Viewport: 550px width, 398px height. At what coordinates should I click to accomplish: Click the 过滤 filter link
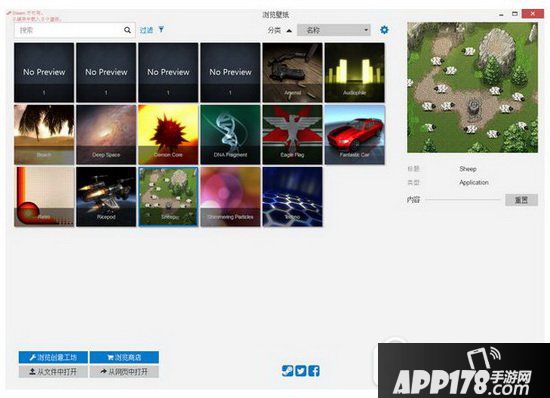146,30
